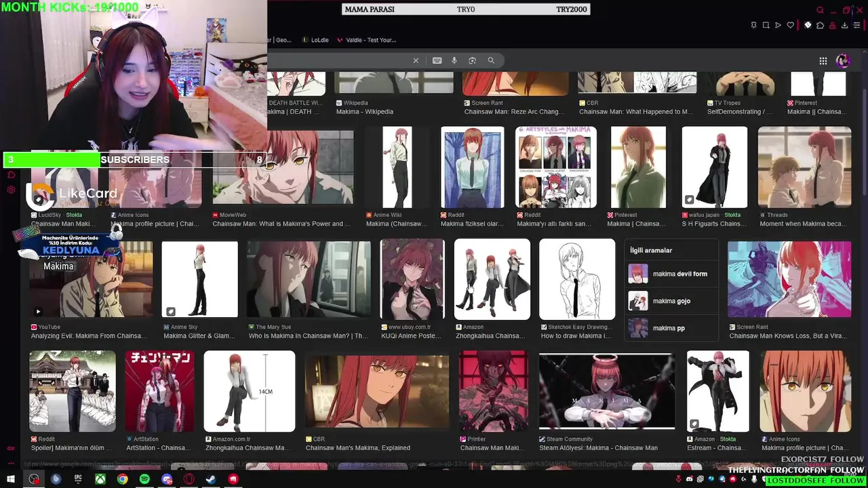Screen dimensions: 868x488
Task: Open Reddit Makima fiziksel olar... thumbnail
Action: tap(473, 167)
